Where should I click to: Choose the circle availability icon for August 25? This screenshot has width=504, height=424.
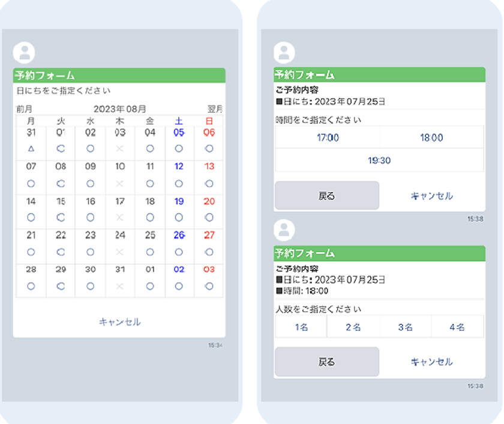(150, 252)
